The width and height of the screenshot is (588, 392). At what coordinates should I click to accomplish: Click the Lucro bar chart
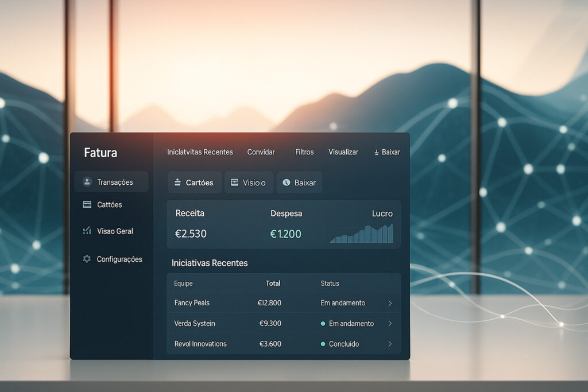point(361,234)
